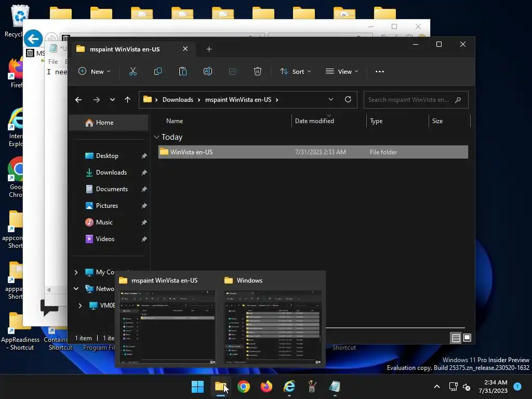Unpin Music from Quick access
Image resolution: width=532 pixels, height=399 pixels.
coord(144,222)
